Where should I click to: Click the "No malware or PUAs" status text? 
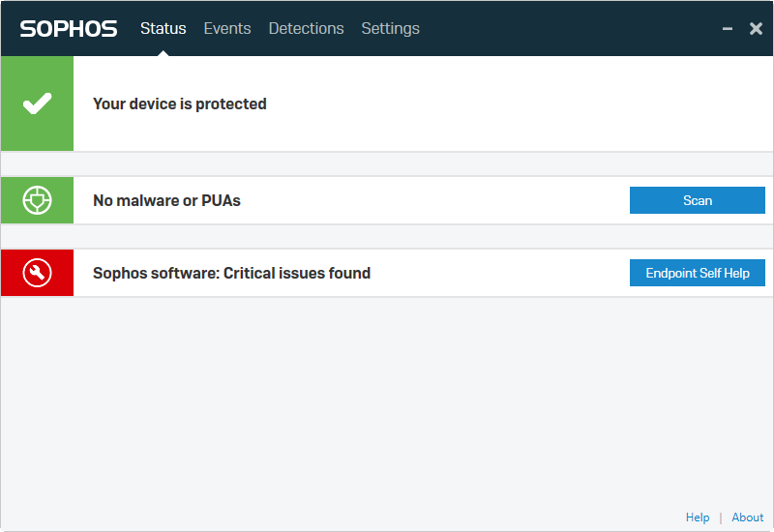166,200
